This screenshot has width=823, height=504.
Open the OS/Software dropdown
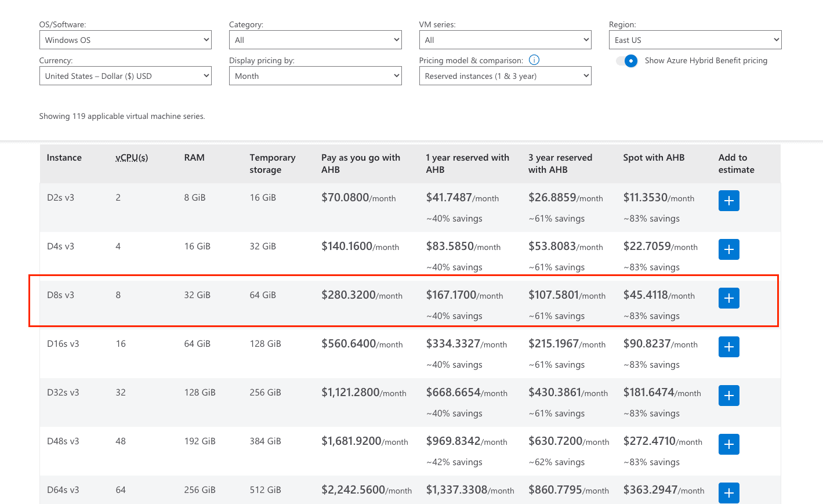(x=125, y=40)
